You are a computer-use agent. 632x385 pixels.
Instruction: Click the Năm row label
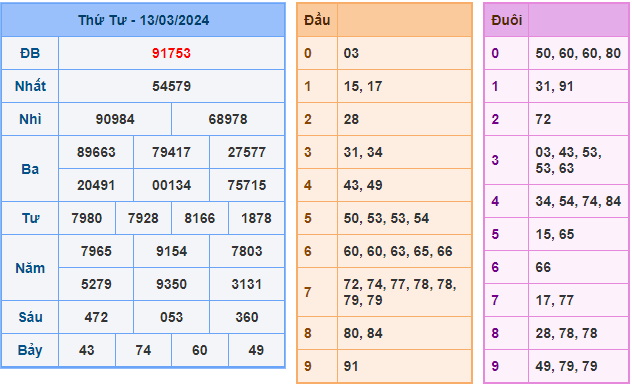click(30, 268)
